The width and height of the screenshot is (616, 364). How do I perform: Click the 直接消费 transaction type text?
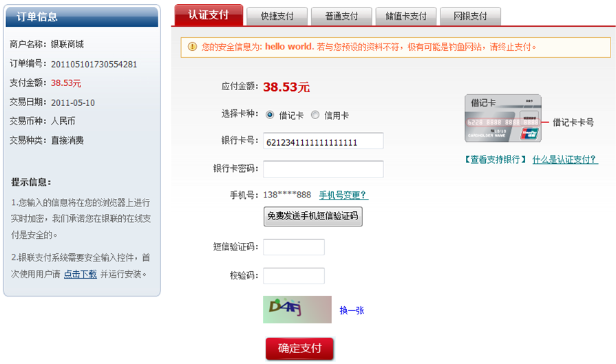(x=67, y=140)
